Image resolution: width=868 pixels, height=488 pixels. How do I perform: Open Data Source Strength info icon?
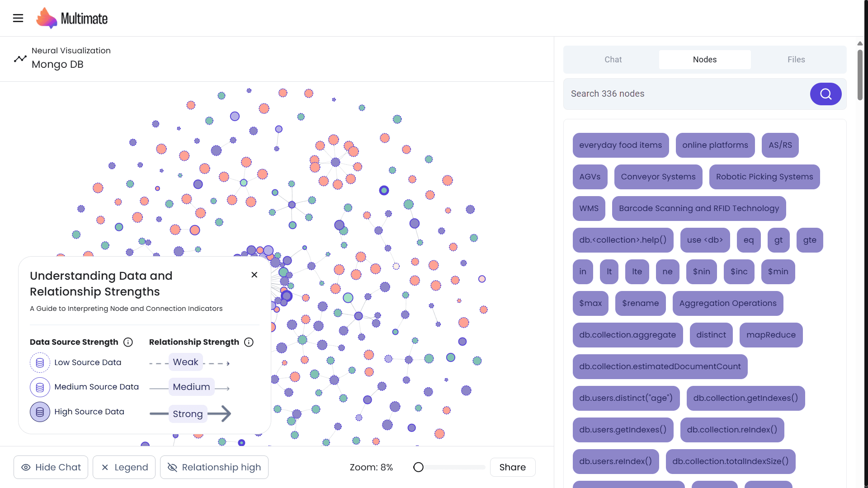pos(128,342)
